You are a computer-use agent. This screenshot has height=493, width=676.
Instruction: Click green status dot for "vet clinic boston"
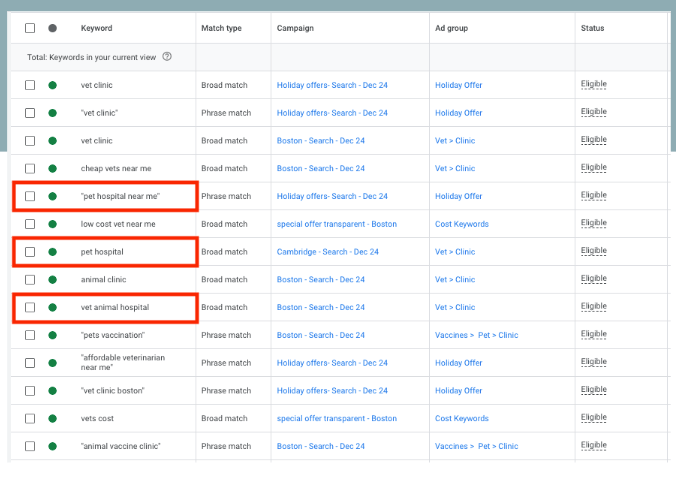coord(52,391)
